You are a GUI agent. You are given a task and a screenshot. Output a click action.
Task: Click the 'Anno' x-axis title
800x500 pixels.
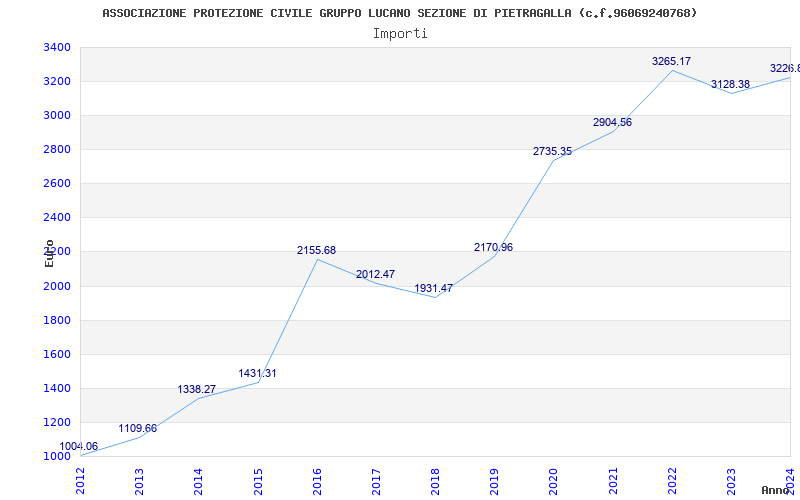click(x=776, y=491)
